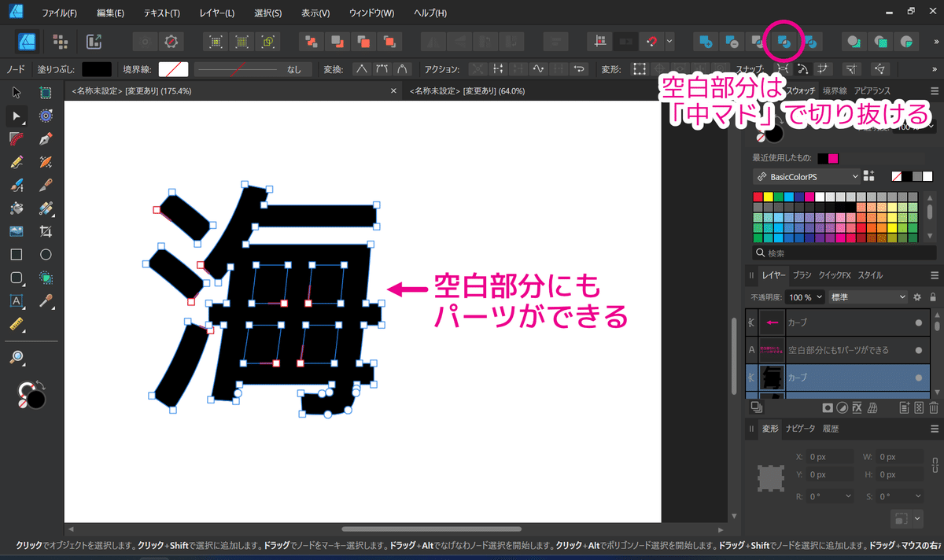Toggle Edit All Layers button
The height and width of the screenshot is (560, 944).
[757, 406]
